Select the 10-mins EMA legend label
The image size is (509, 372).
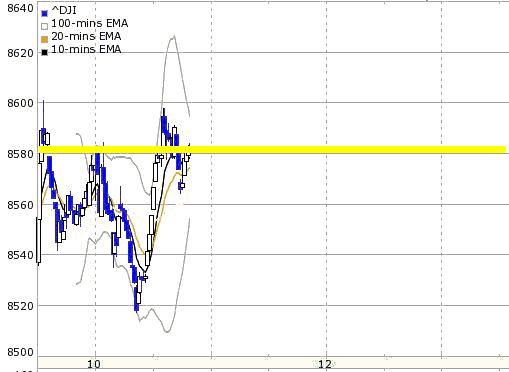coord(86,49)
